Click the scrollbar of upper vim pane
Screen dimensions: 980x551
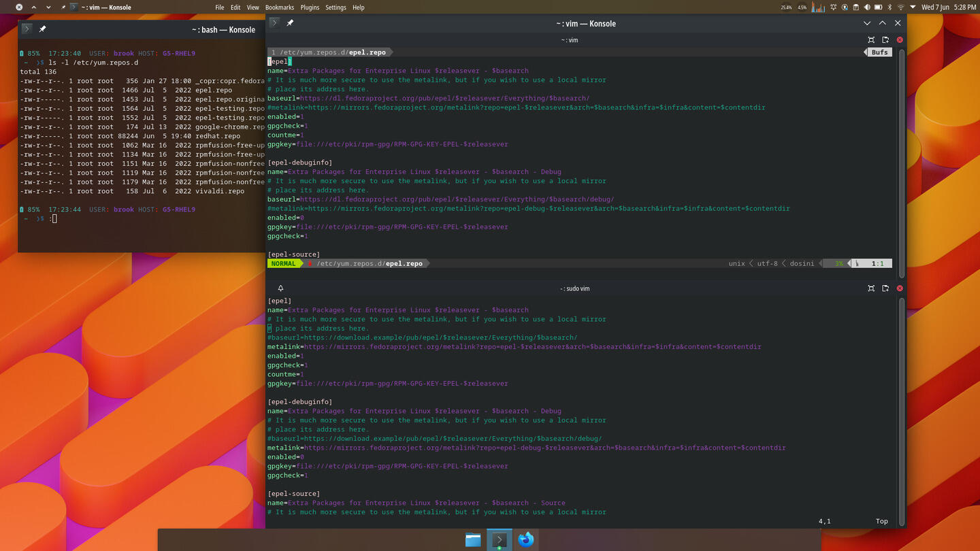coord(902,163)
